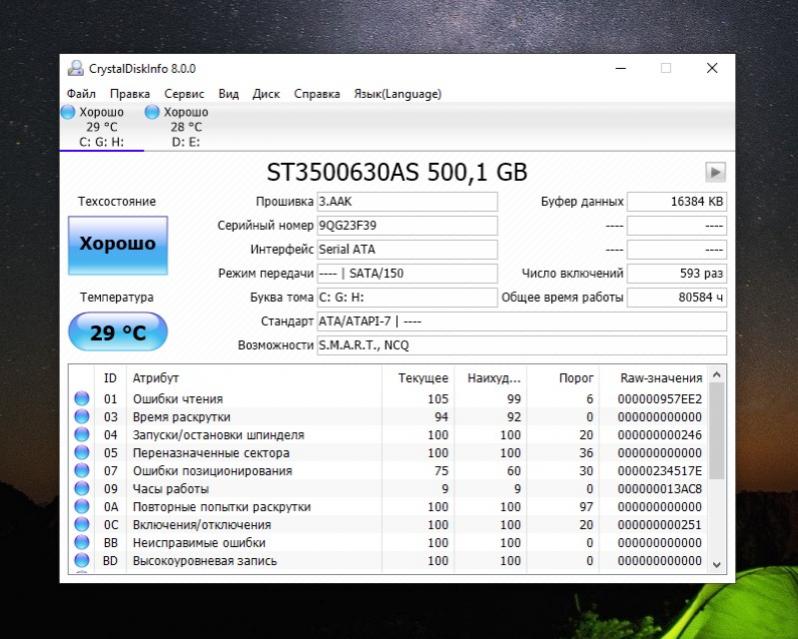Image resolution: width=798 pixels, height=639 pixels.
Task: Click status icon for attribute 01 Ошибки чтения
Action: point(82,398)
